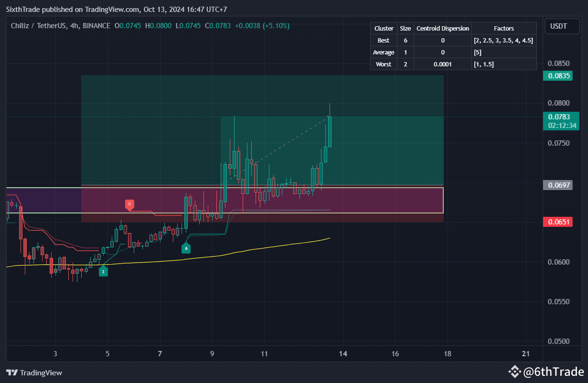Expand the Cluster statistics table header
Image resolution: width=588 pixels, height=383 pixels.
[384, 28]
